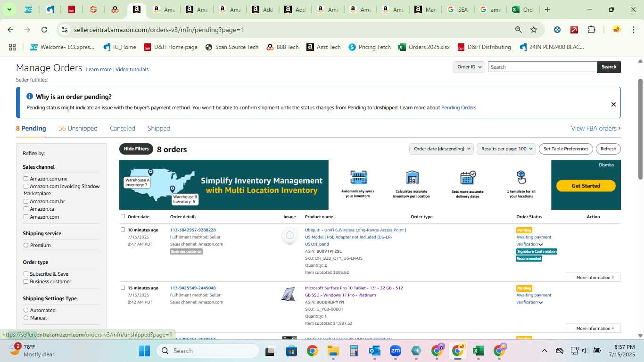Open Zoom app from the taskbar
The image size is (644, 362).
395,351
